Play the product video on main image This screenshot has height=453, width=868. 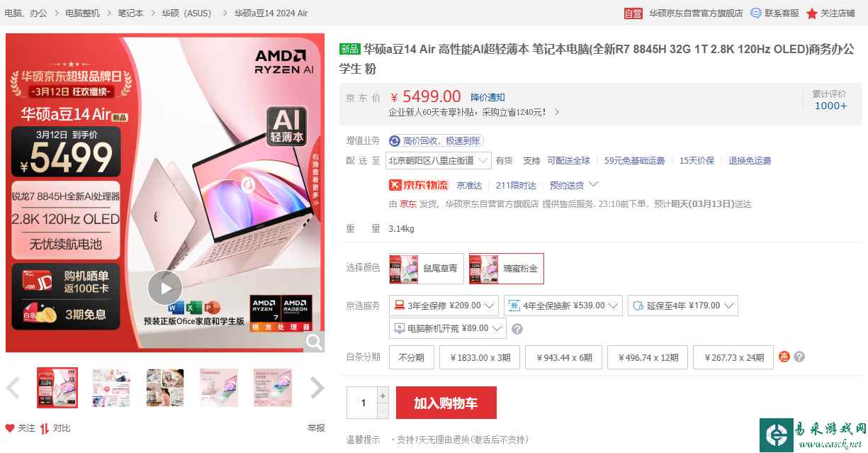[165, 288]
